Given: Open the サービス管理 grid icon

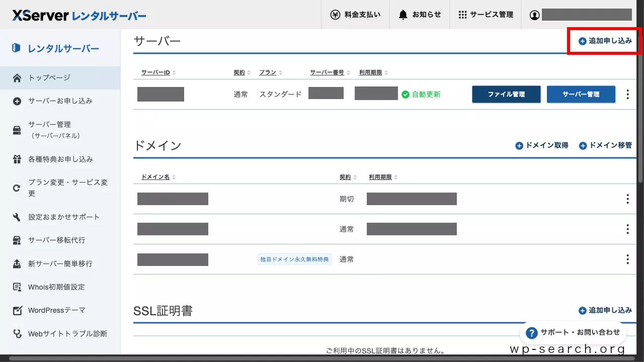Looking at the screenshot, I should (x=463, y=15).
